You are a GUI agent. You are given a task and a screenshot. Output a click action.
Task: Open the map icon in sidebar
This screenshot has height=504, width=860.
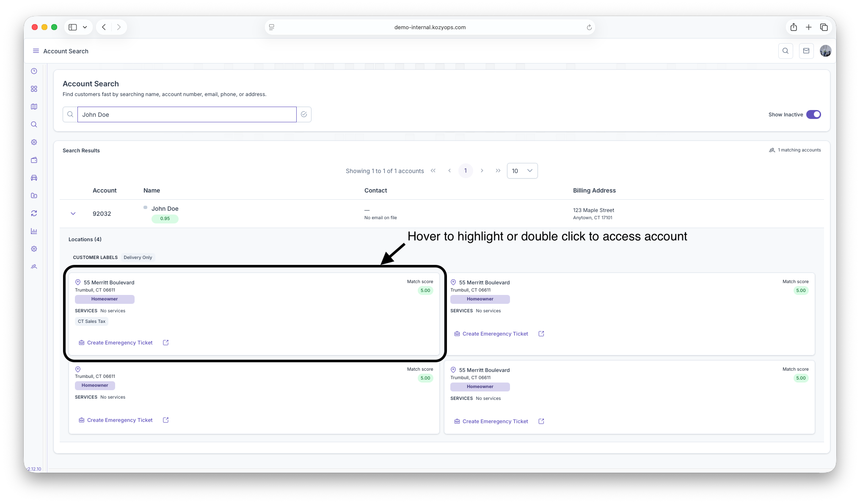click(x=34, y=107)
